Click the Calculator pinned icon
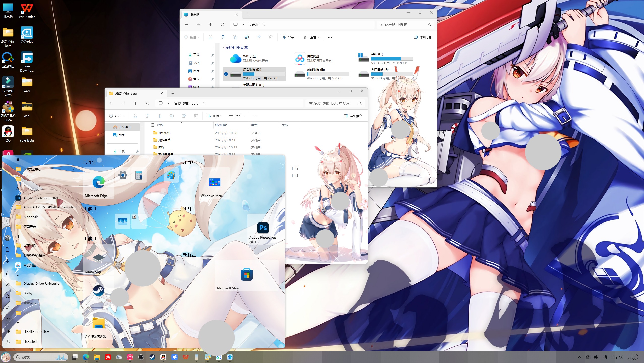Screen dimensions: 644x363 pyautogui.click(x=139, y=175)
